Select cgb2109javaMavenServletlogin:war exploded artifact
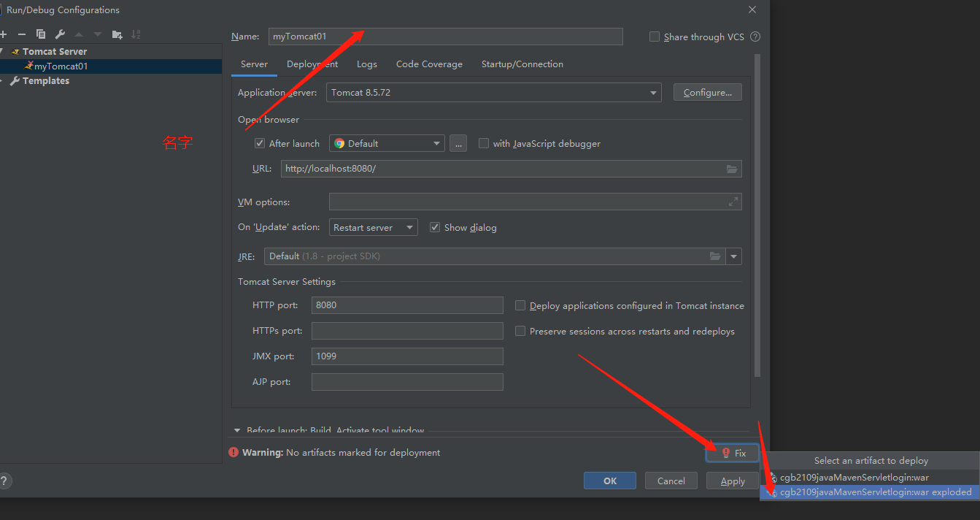This screenshot has height=520, width=980. (868, 492)
